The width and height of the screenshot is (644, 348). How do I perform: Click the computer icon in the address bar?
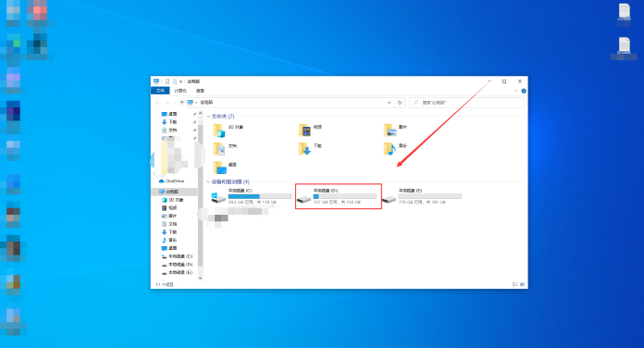coord(191,103)
